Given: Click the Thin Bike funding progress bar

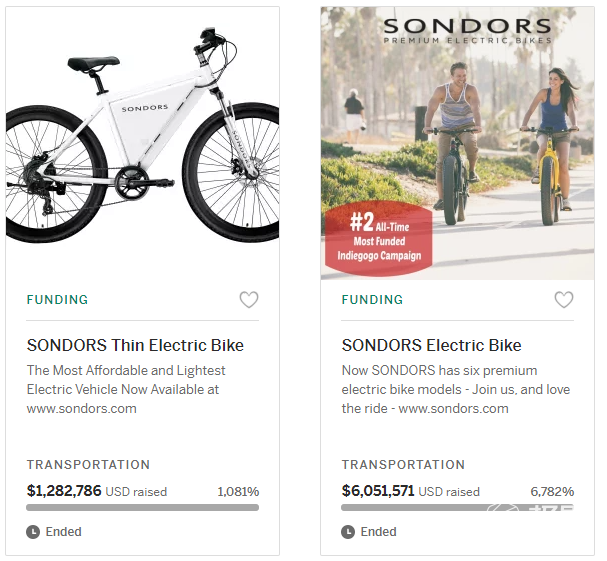Looking at the screenshot, I should pyautogui.click(x=142, y=508).
